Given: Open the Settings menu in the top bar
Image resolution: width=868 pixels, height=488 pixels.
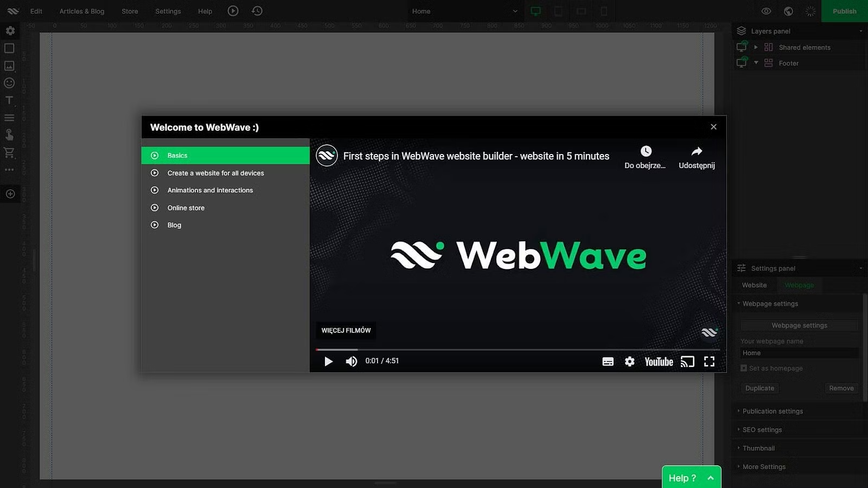Looking at the screenshot, I should point(168,11).
